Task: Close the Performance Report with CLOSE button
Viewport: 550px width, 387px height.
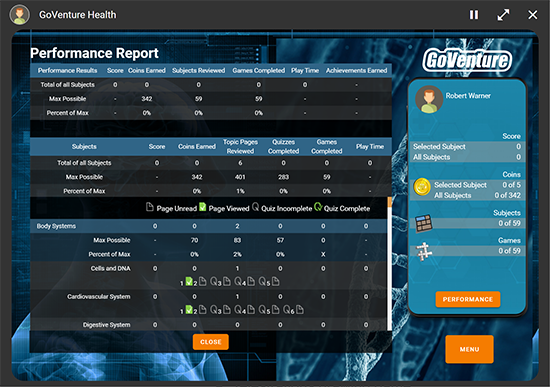Action: 210,342
